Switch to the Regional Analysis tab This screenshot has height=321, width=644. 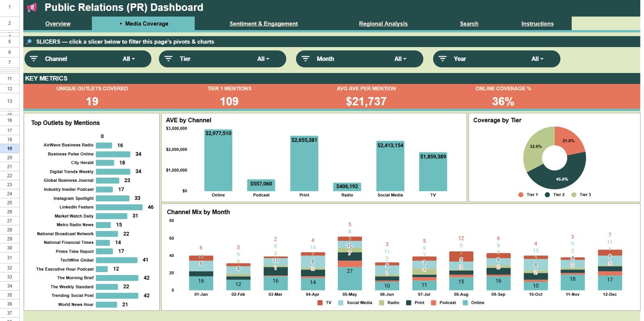(x=383, y=24)
